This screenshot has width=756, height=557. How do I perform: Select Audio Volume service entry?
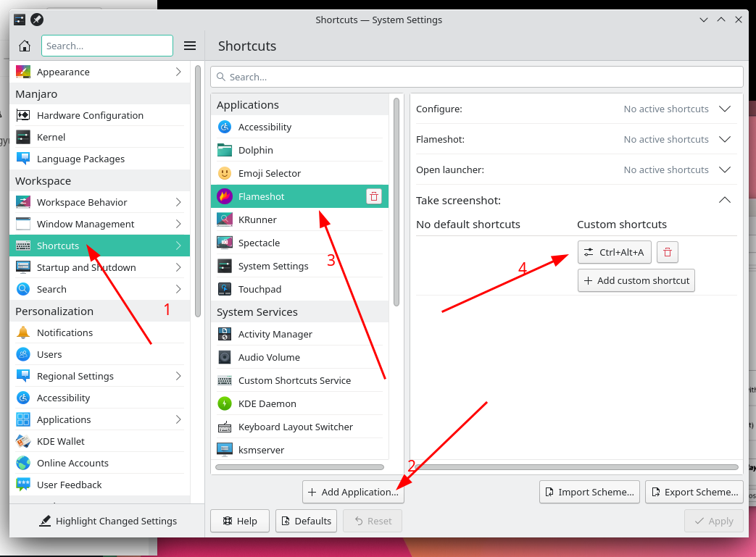[299, 357]
